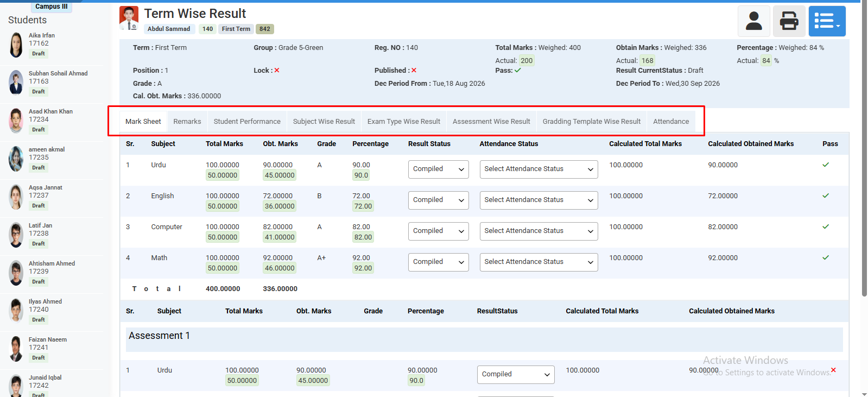
Task: Open the blue list menu button
Action: pyautogui.click(x=827, y=21)
